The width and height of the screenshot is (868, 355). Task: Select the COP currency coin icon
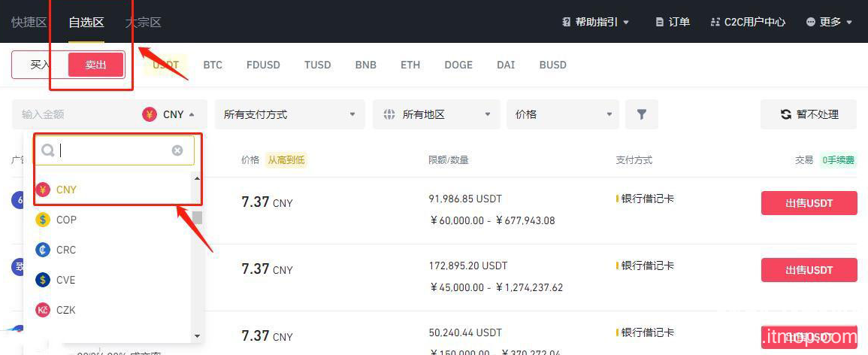(43, 220)
